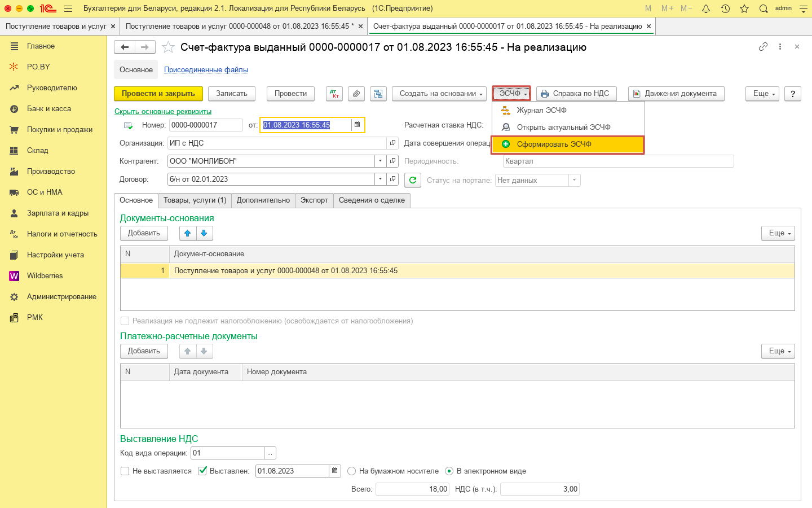Screen dimensions: 812x508
Task: Uncheck the 'Выставлен' checkbox
Action: click(202, 471)
